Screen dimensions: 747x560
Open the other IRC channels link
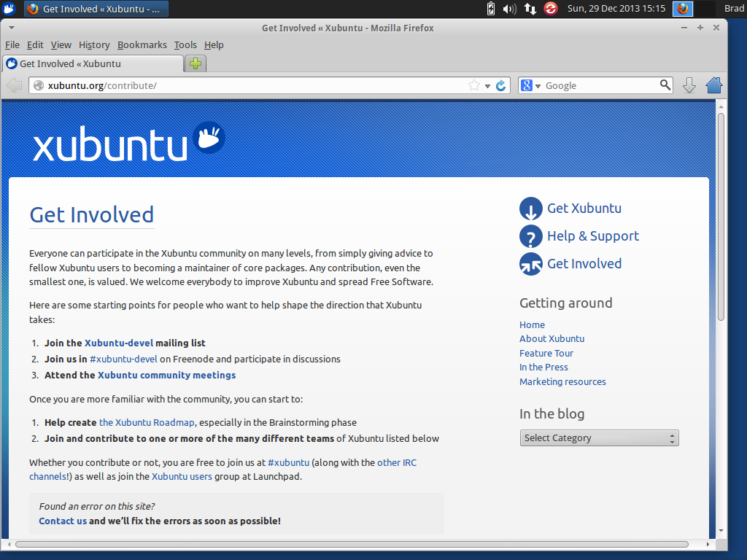click(397, 462)
